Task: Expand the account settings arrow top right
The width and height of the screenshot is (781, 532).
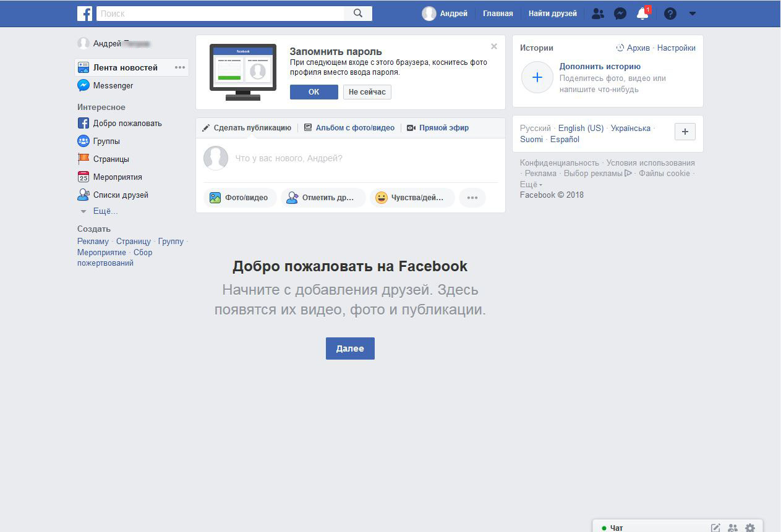Action: tap(693, 13)
